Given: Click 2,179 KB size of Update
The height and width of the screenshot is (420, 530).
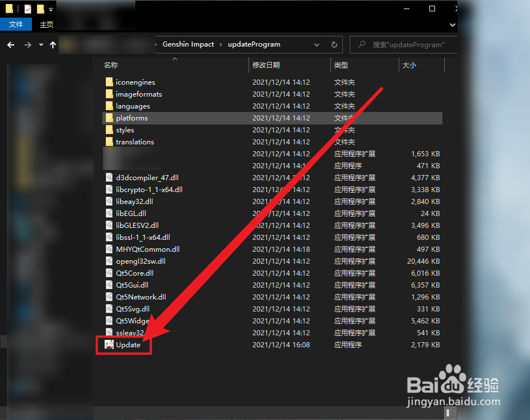Looking at the screenshot, I should click(425, 344).
